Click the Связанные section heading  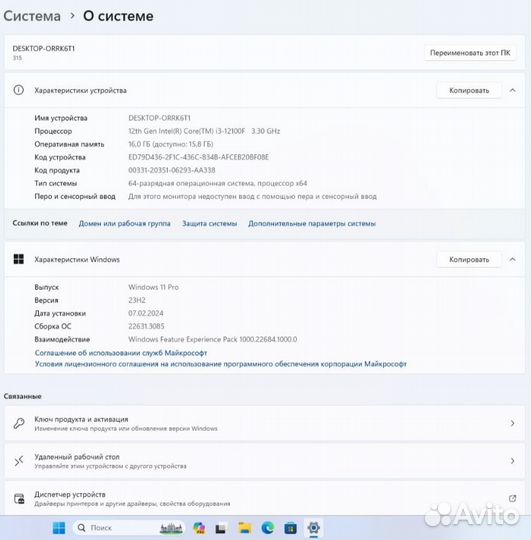tap(22, 396)
